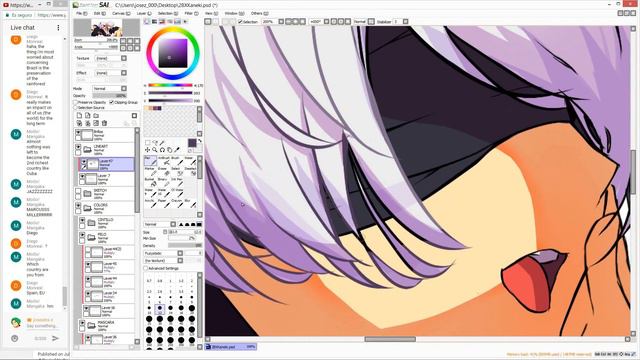Select the Acrylic brush tool

(x=150, y=204)
